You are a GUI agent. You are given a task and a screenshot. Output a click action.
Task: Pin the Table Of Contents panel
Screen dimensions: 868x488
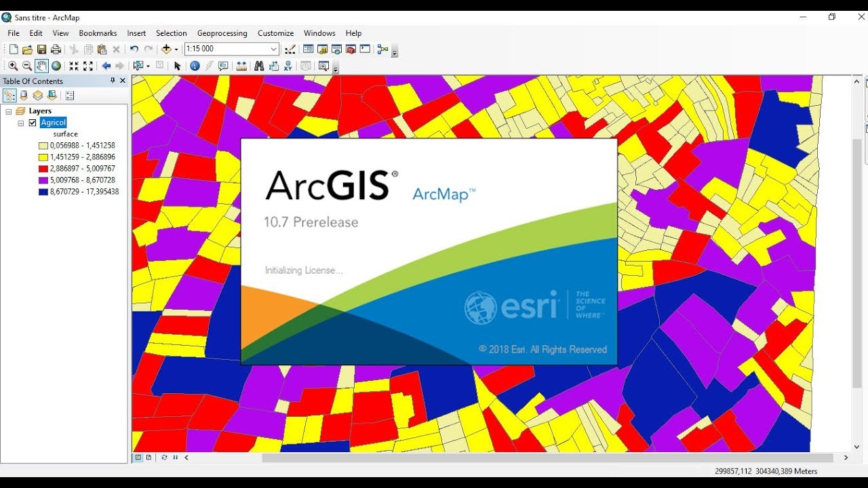click(113, 81)
